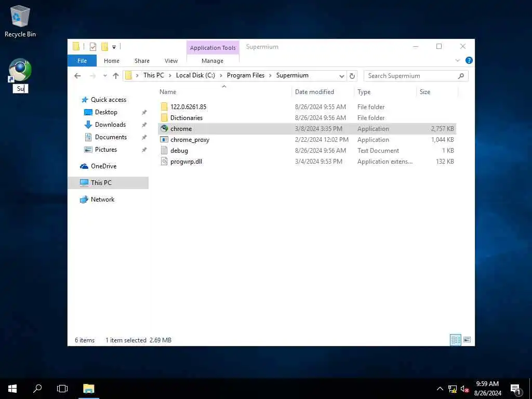The height and width of the screenshot is (399, 532).
Task: Open the File menu
Action: click(82, 61)
